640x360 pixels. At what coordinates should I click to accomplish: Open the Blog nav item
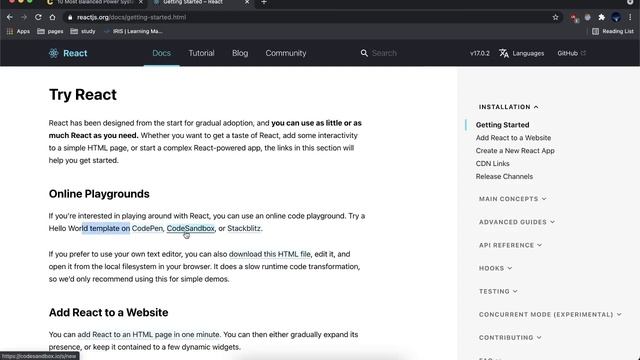[240, 53]
